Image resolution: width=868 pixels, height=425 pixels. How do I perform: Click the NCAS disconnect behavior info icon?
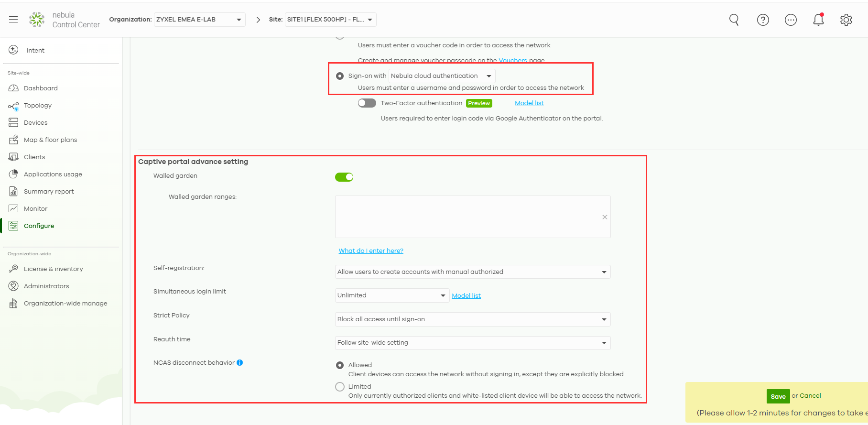pyautogui.click(x=240, y=363)
